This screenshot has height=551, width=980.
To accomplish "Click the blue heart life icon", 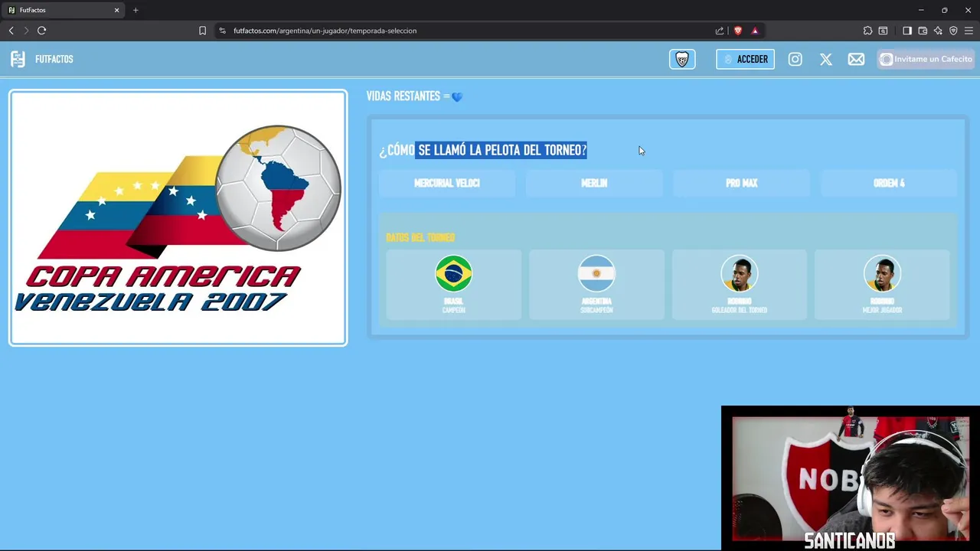I will 457,96.
